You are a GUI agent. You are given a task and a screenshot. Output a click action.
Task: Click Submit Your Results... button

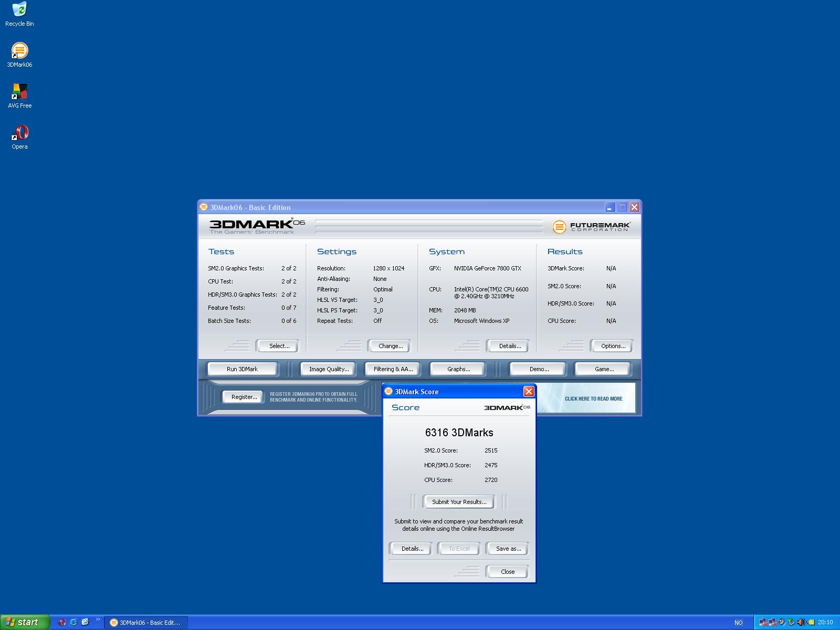pyautogui.click(x=459, y=502)
